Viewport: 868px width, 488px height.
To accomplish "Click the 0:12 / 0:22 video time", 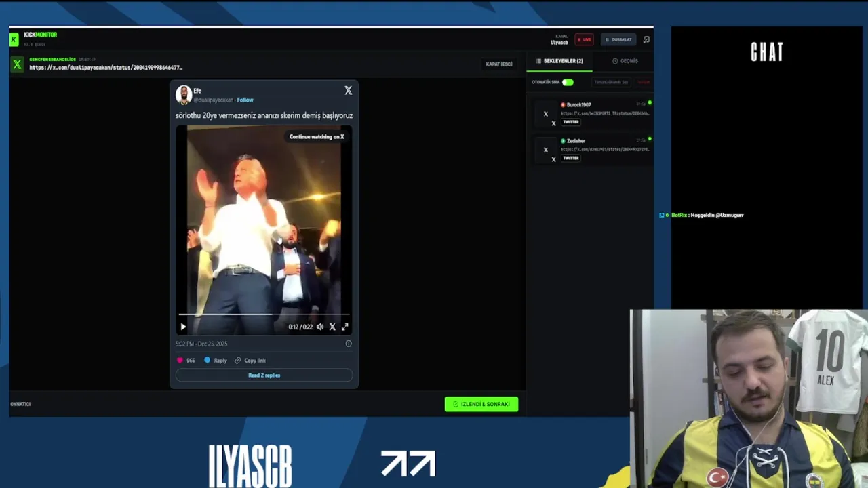I will click(300, 327).
